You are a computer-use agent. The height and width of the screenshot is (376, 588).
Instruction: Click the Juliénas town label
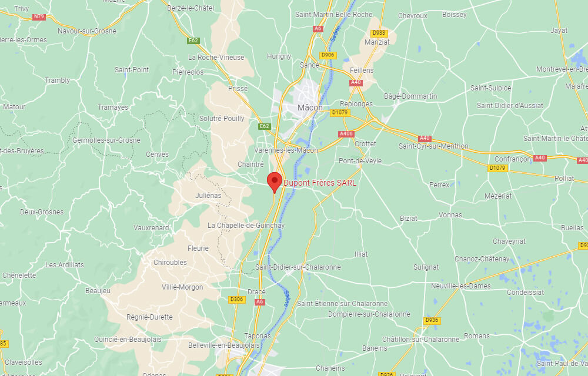(x=208, y=196)
